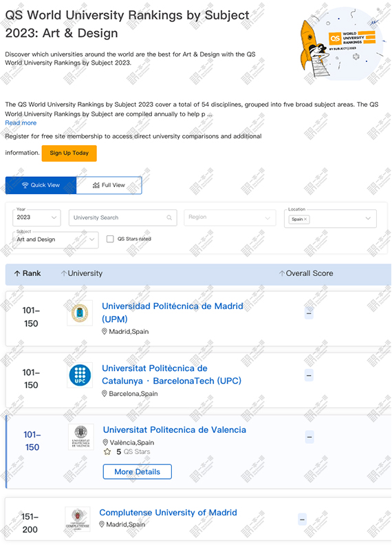Remove the Spain location tag
Viewport: 392px width, 552px height.
coord(305,219)
